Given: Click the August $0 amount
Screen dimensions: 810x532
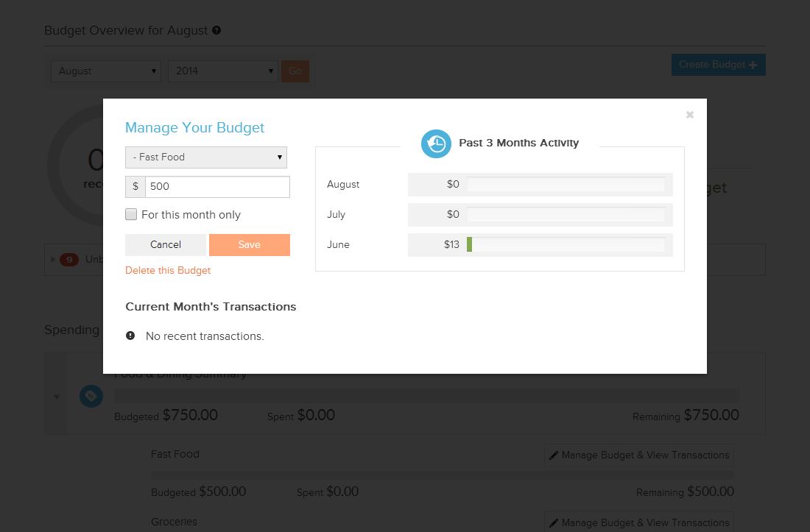Looking at the screenshot, I should 453,184.
